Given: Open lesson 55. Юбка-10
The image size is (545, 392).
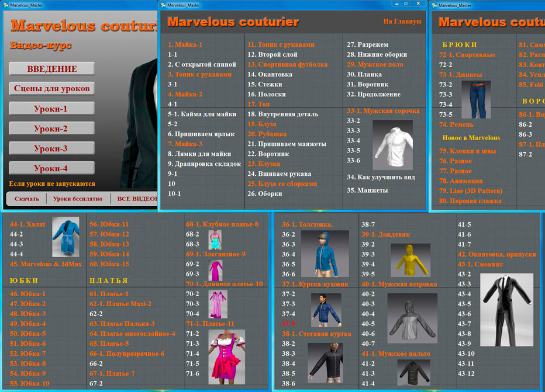Looking at the screenshot, I should pyautogui.click(x=30, y=383).
